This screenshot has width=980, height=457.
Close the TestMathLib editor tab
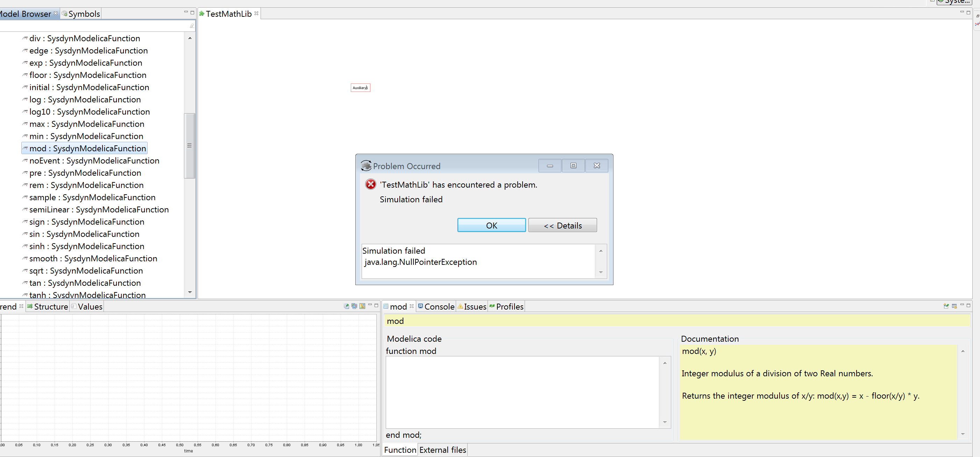[257, 13]
